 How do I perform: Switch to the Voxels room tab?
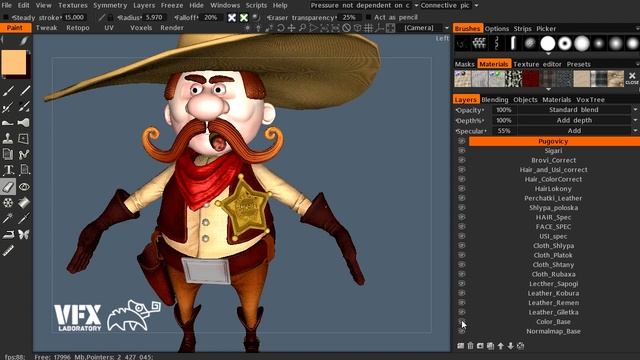tap(141, 28)
